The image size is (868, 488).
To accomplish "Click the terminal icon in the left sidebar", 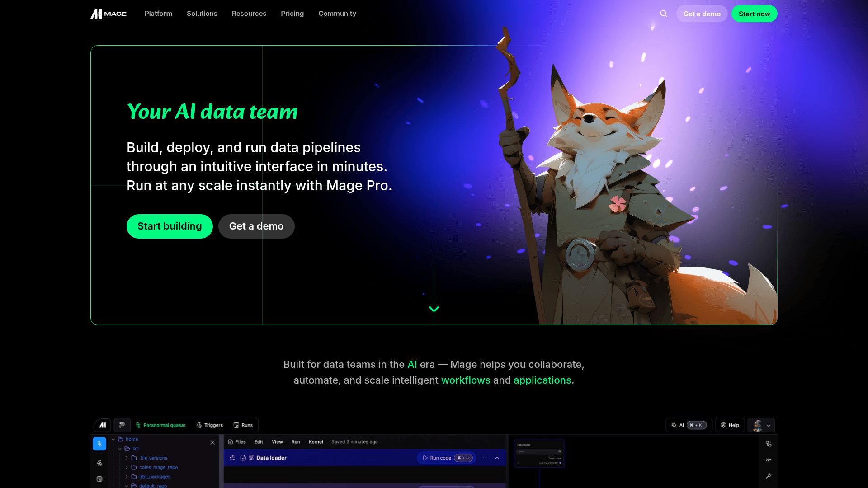I will click(99, 479).
